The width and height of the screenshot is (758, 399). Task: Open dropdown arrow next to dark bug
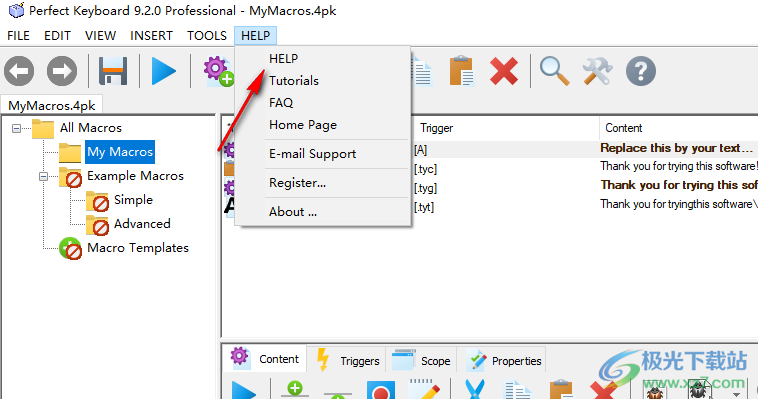coord(736,394)
